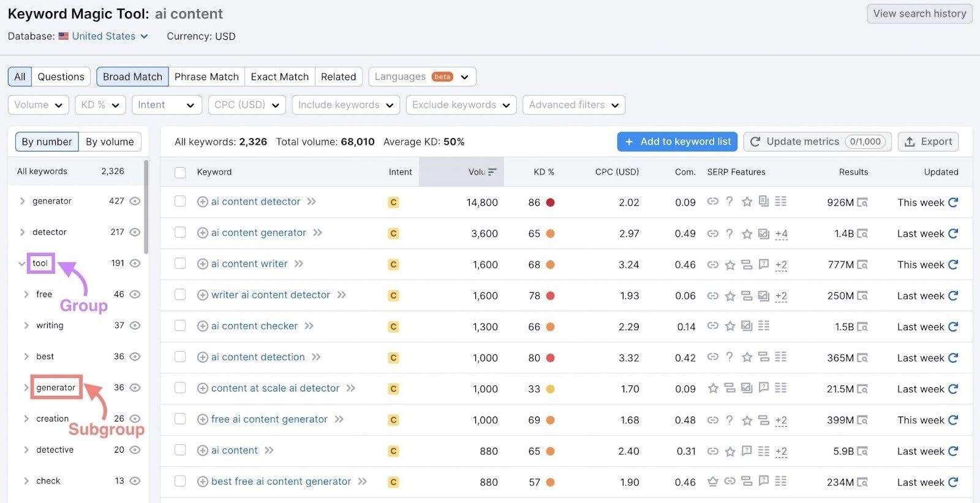The image size is (980, 503).
Task: Click +2 SERP features for ai content writer
Action: (x=781, y=265)
